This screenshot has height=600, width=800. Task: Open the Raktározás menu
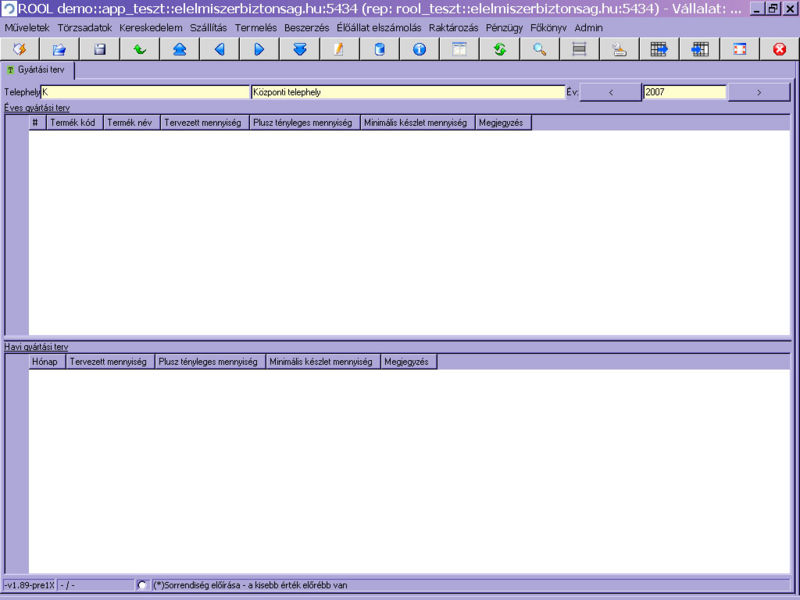tap(453, 28)
